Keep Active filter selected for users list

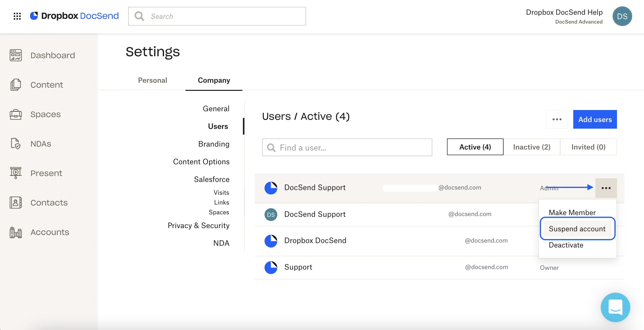(x=475, y=147)
